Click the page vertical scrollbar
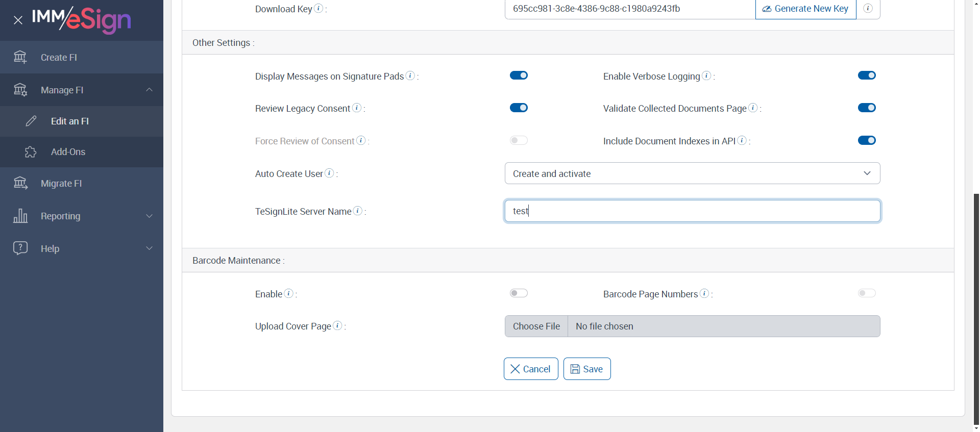 [976, 306]
